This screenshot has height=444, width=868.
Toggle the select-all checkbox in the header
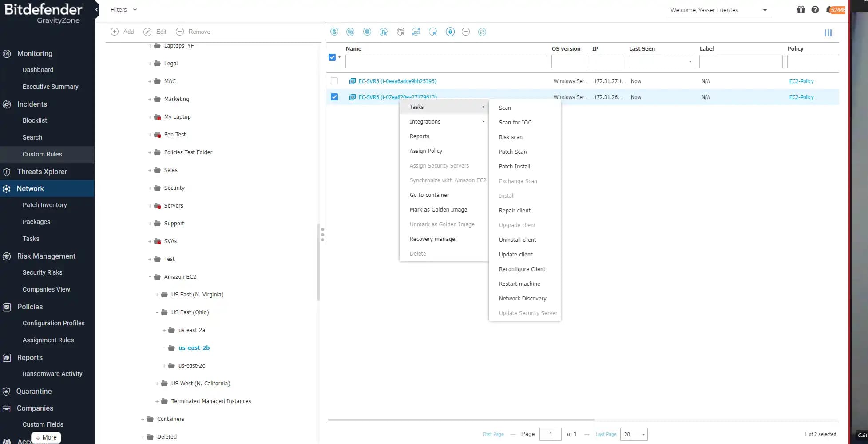click(332, 57)
